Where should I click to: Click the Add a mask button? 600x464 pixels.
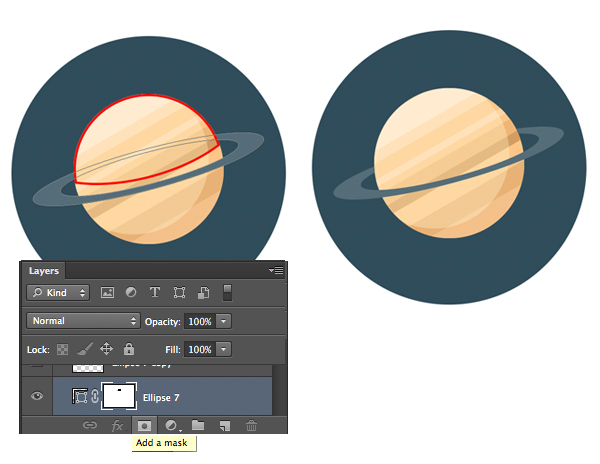point(144,425)
